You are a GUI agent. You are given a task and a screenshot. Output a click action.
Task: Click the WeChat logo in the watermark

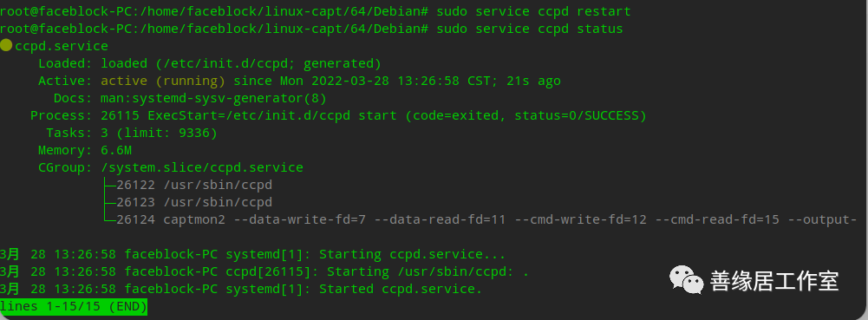pyautogui.click(x=687, y=279)
